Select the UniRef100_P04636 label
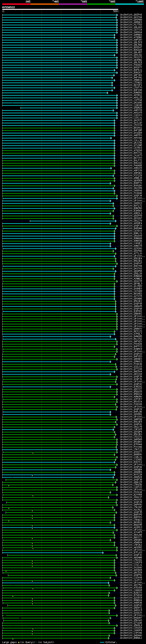Viewport: 146px width, 644px height. [131, 364]
